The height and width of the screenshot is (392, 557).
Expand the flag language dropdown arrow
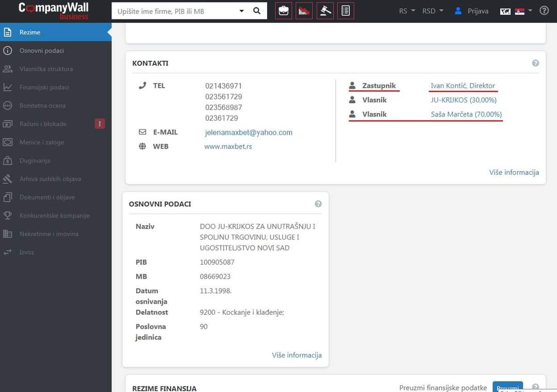[530, 11]
